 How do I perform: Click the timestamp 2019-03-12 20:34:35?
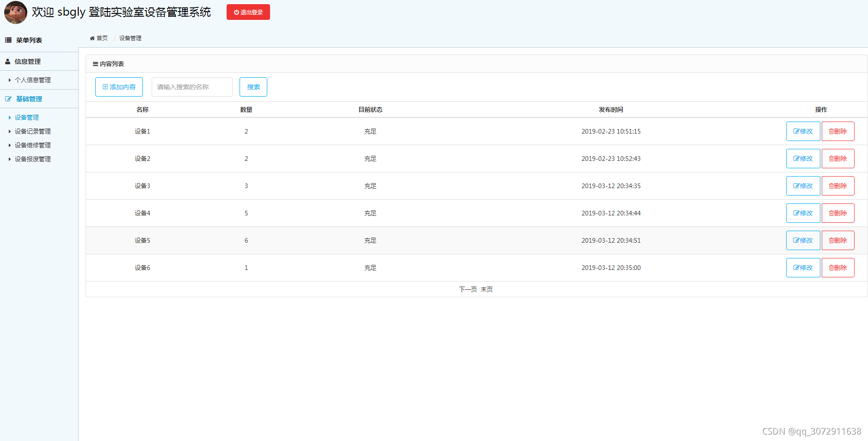pyautogui.click(x=611, y=186)
